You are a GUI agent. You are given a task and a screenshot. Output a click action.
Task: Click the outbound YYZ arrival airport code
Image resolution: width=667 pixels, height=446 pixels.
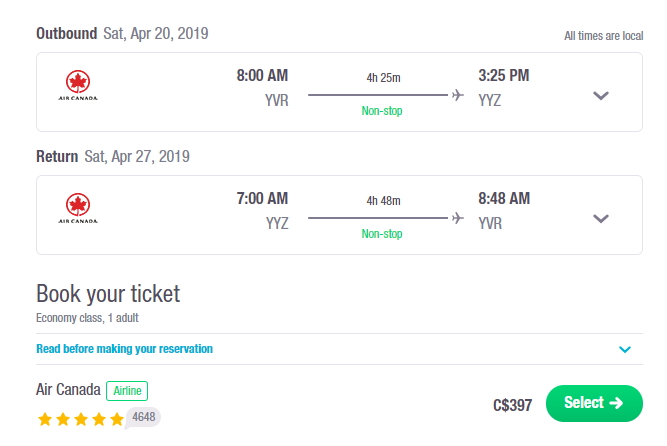click(x=490, y=100)
